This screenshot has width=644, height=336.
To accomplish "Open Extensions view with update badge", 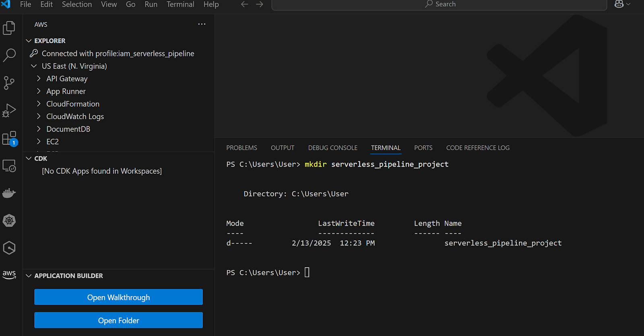I will [x=9, y=138].
